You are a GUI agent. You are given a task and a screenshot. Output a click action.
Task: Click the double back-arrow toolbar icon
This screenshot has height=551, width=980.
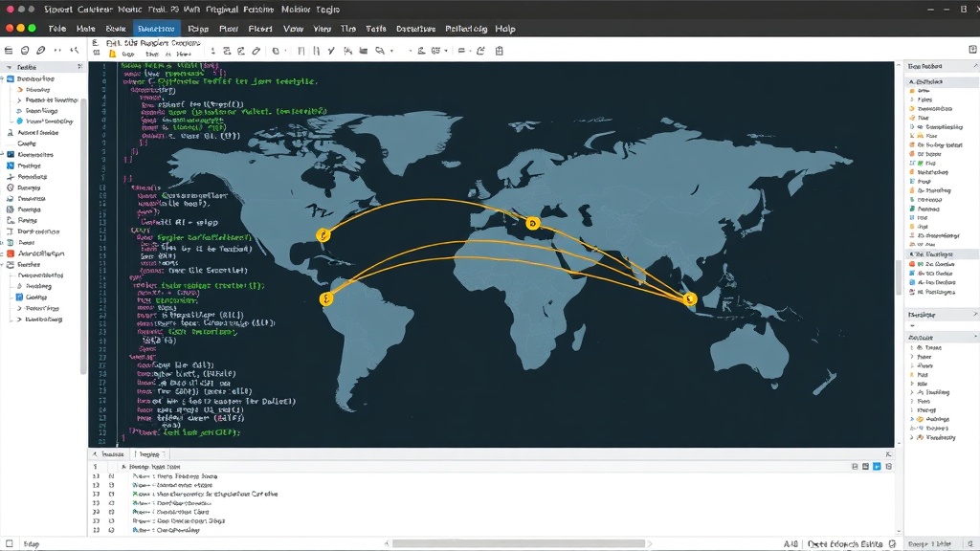(x=75, y=51)
